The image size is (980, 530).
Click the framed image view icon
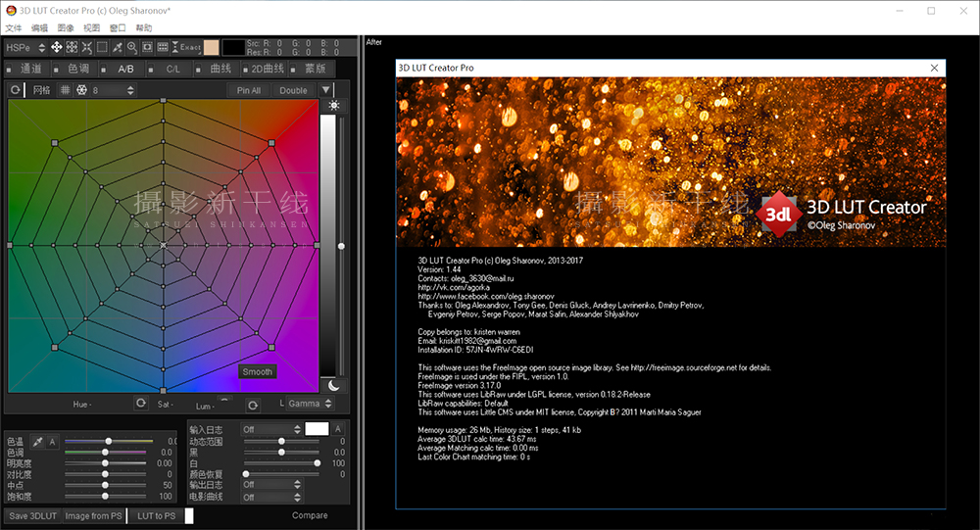click(x=148, y=47)
